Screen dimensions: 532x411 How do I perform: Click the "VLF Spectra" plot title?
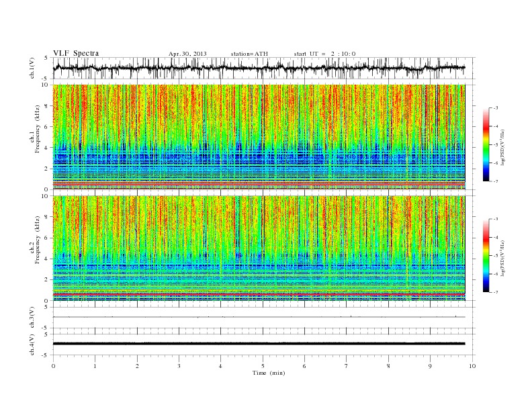(x=76, y=53)
